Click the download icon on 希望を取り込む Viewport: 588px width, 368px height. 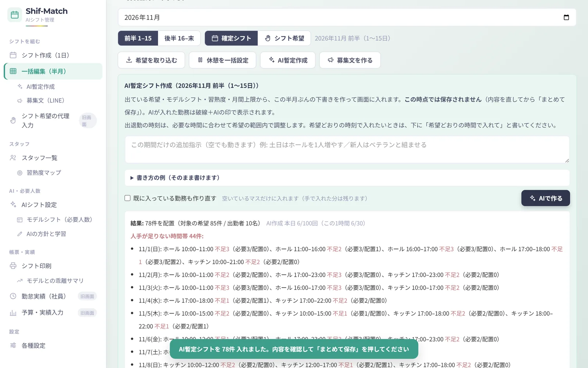click(x=129, y=60)
